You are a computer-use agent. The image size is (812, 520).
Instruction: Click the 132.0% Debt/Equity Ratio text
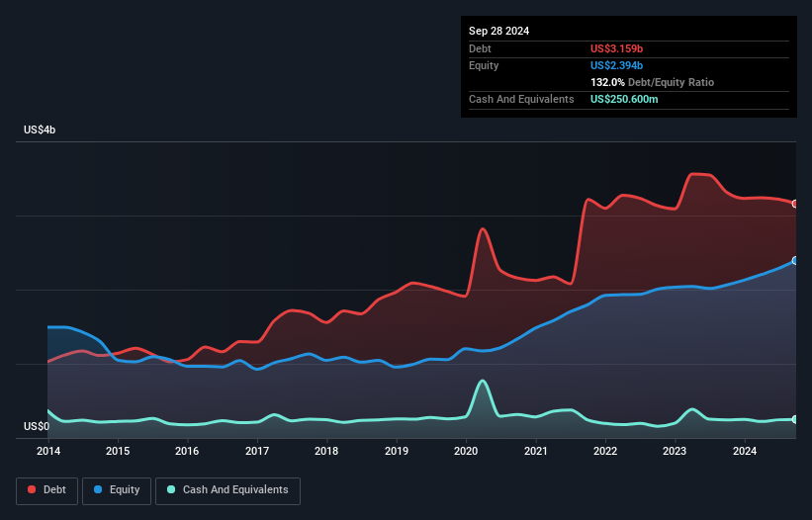tap(652, 82)
